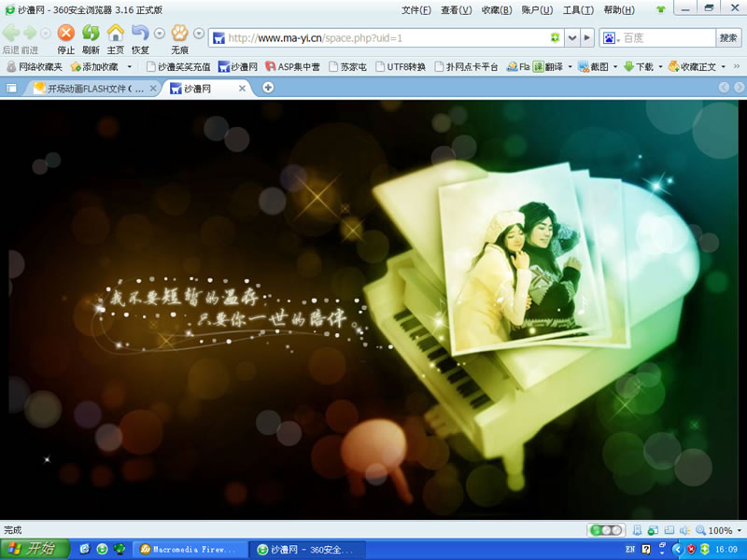Click the Go arrow button beside address bar
747x560 pixels.
[587, 37]
